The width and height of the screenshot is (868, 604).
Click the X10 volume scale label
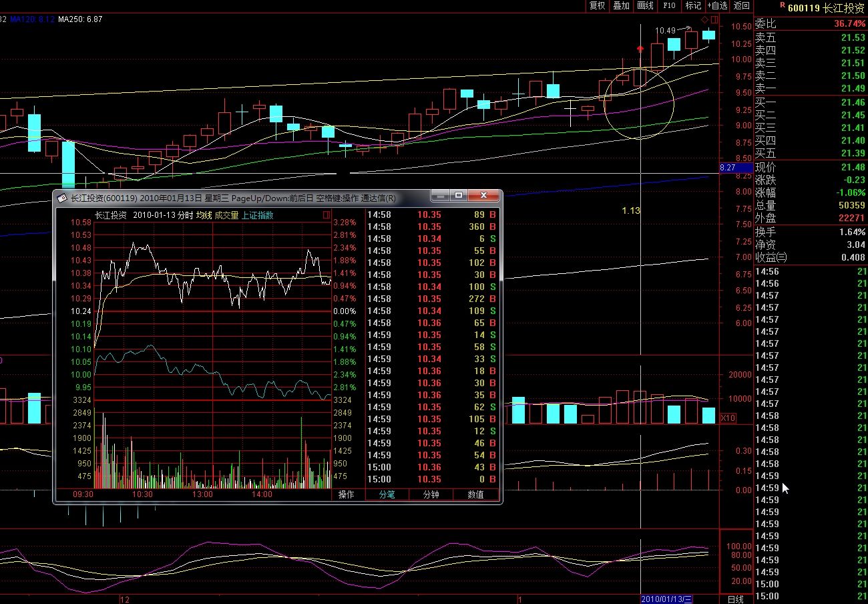727,418
